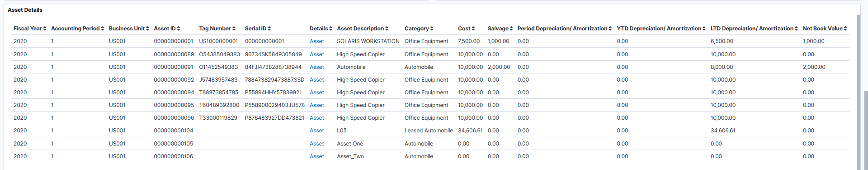Sort by Tag Number column icon
The image size is (868, 170).
tap(234, 29)
